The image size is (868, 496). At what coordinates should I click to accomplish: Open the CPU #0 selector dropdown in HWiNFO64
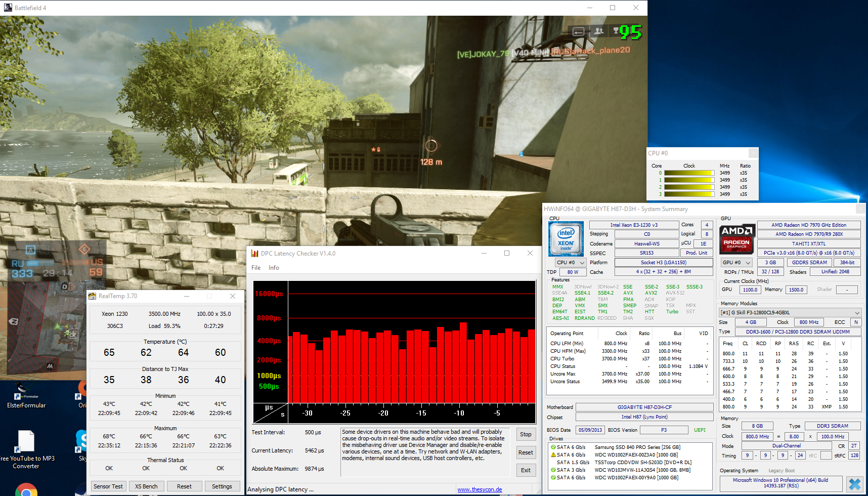click(x=570, y=263)
